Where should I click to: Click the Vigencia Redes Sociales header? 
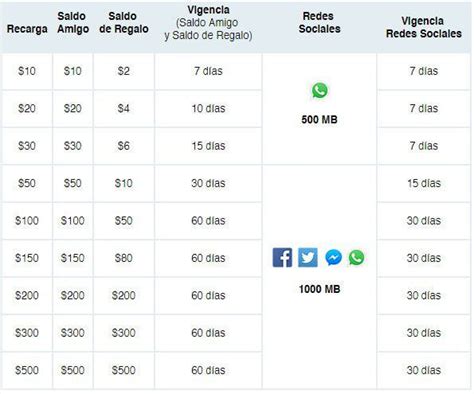tap(424, 27)
